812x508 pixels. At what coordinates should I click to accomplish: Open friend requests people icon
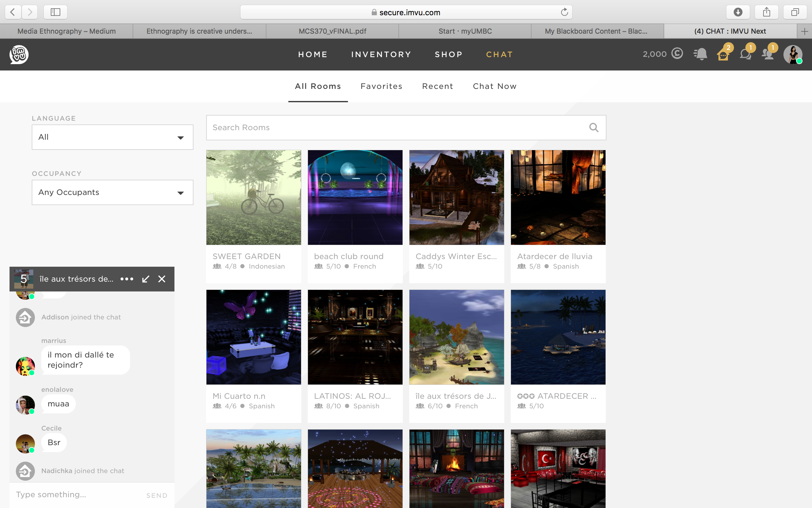click(x=768, y=54)
